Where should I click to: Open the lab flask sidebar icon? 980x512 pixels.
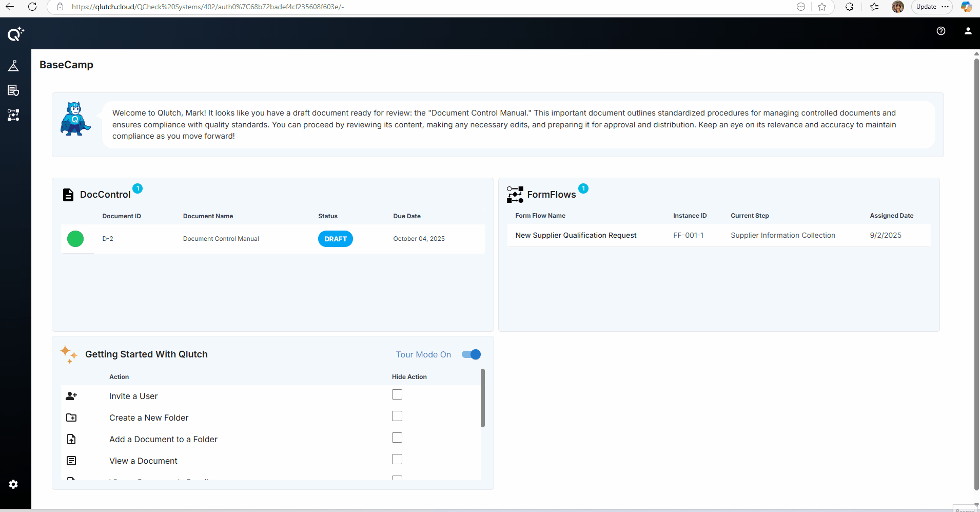13,66
